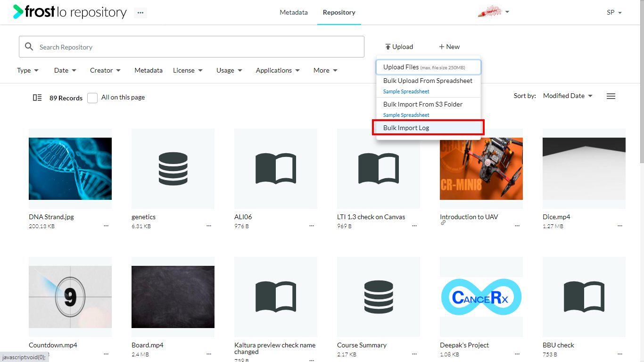Click the genetics database icon
Viewport: 644px width, 362px height.
pyautogui.click(x=173, y=168)
